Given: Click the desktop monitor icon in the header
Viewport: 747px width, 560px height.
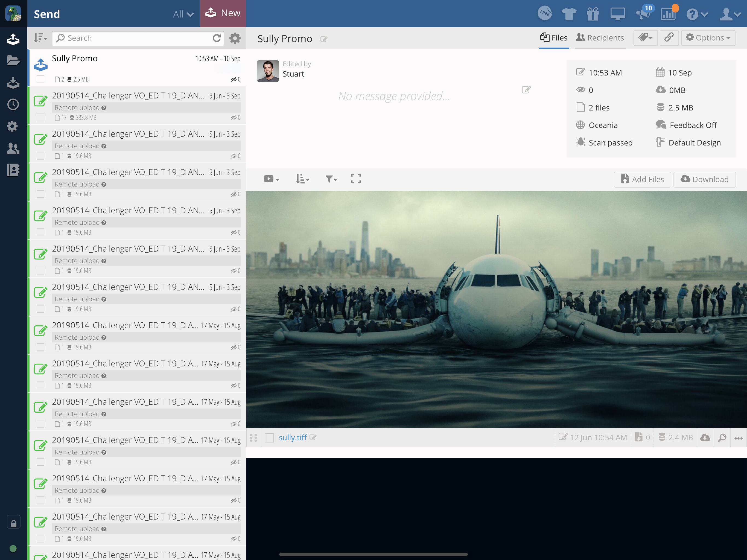Looking at the screenshot, I should tap(618, 14).
